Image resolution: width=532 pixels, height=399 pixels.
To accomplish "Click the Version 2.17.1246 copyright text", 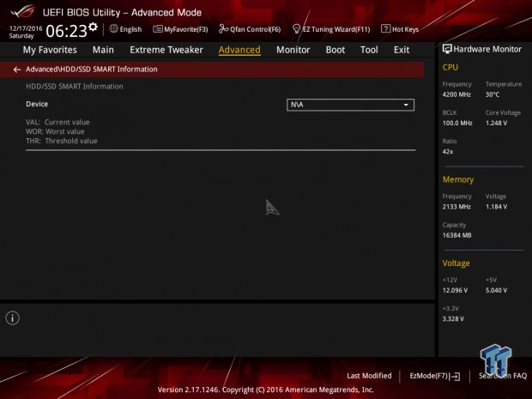I will click(266, 390).
